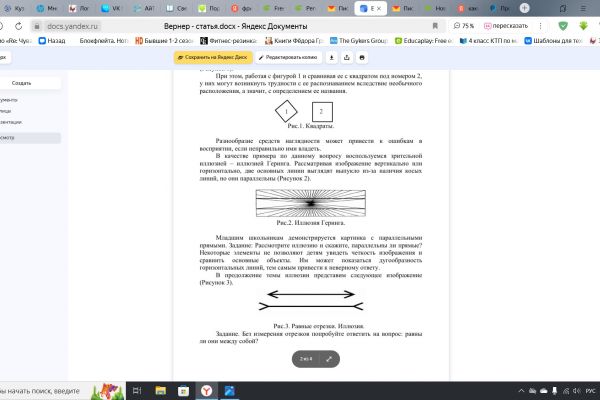Click the equal segments arrows figure

click(x=311, y=300)
